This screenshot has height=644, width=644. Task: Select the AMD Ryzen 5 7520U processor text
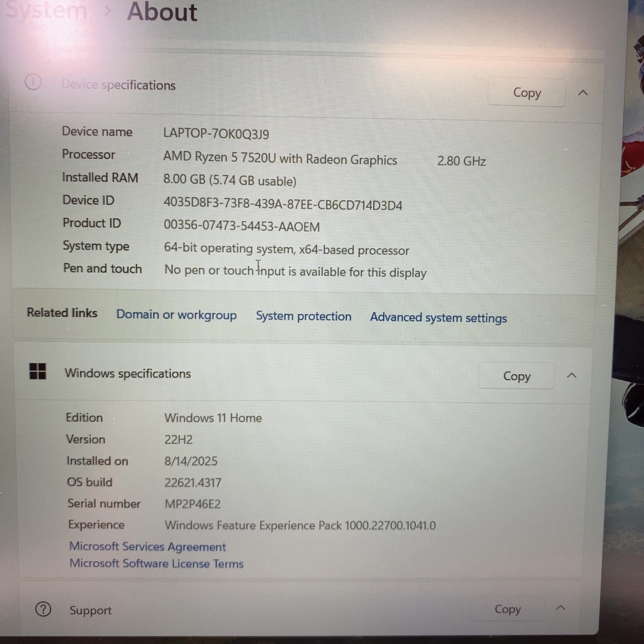coord(280,159)
